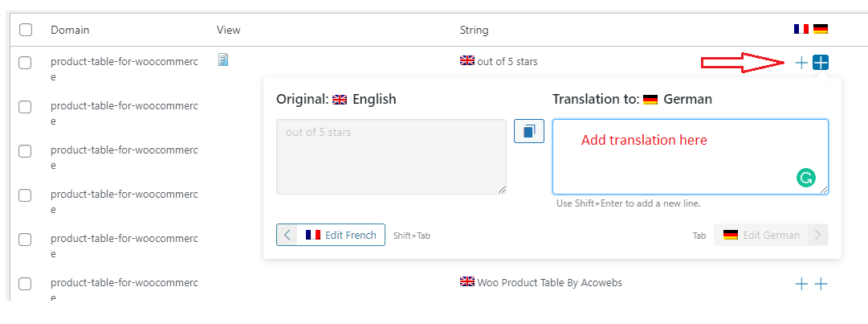Click the left chevron on Edit French button
868x324 pixels.
287,235
